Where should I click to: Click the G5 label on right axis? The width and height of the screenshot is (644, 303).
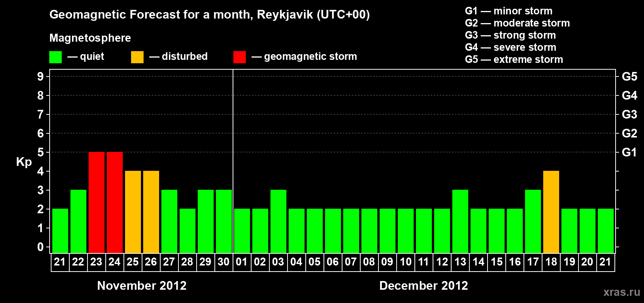click(x=630, y=77)
